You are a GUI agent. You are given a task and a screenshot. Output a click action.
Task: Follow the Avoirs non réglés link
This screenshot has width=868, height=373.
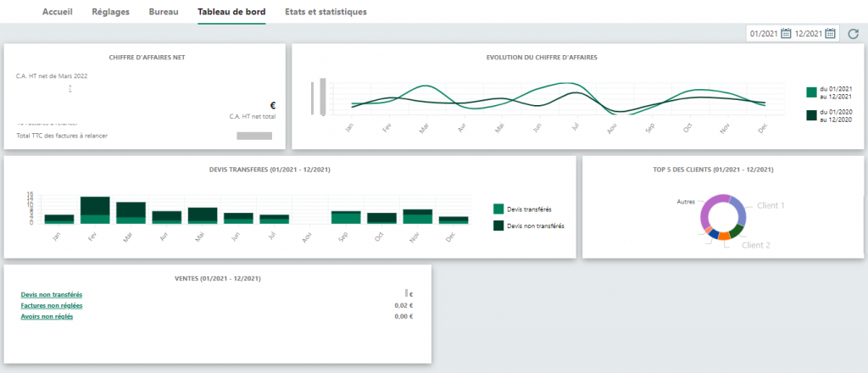pyautogui.click(x=47, y=316)
